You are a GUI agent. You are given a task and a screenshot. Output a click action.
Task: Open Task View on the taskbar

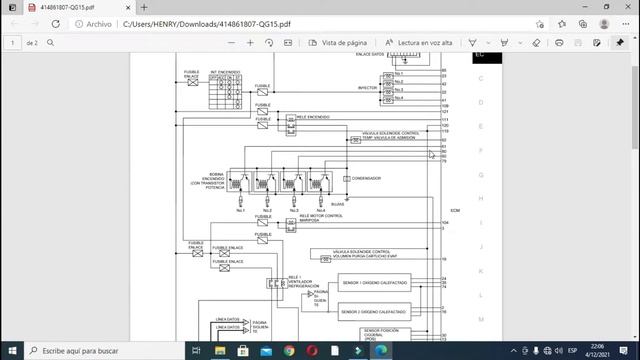click(x=196, y=351)
